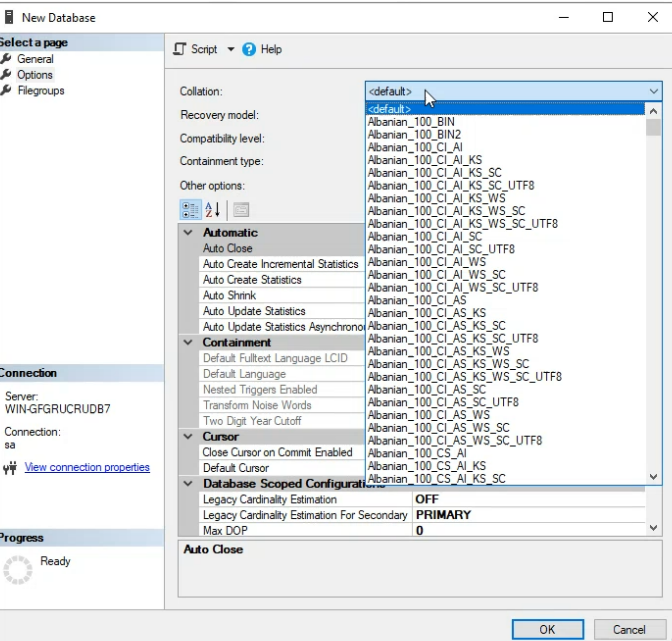Choose Albanian_100_CI_AS_KS collation
Image resolution: width=672 pixels, height=641 pixels.
505,313
